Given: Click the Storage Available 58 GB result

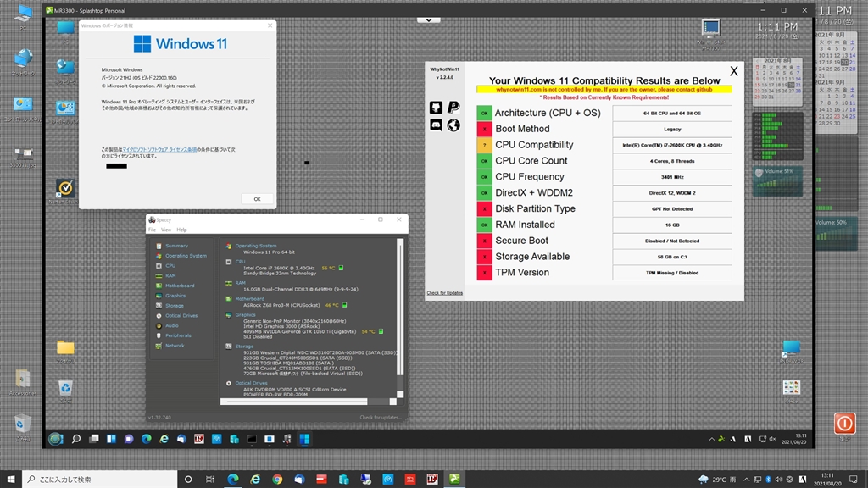Looking at the screenshot, I should tap(672, 257).
